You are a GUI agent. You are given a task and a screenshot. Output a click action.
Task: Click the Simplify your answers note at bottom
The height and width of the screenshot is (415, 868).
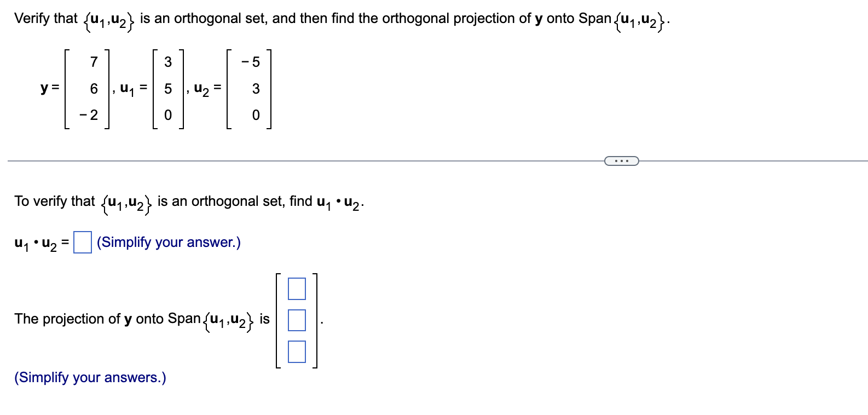(x=89, y=377)
